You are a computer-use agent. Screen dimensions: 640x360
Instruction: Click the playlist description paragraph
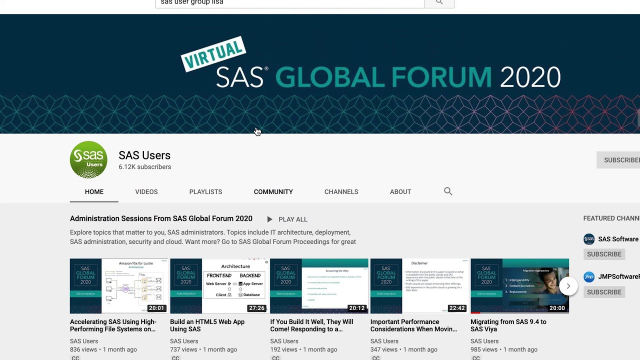click(213, 237)
